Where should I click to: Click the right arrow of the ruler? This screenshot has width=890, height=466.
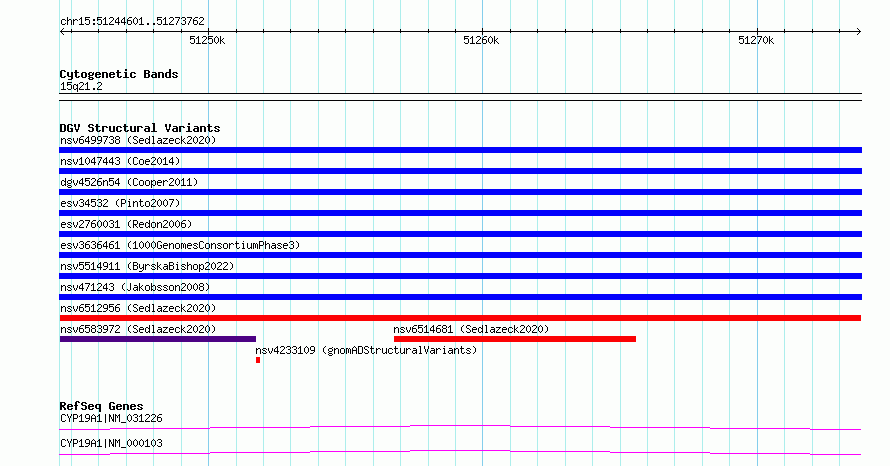click(x=858, y=31)
